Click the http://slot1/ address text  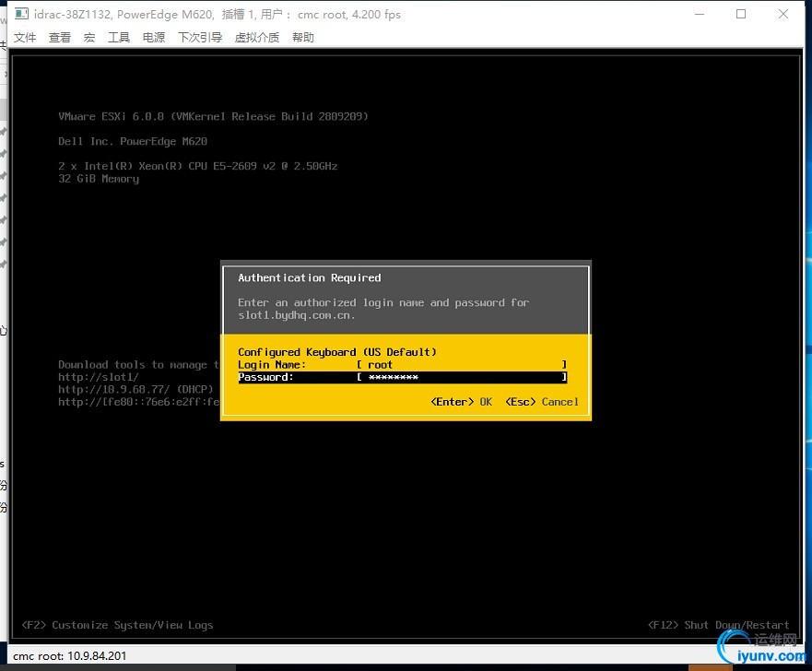(99, 377)
